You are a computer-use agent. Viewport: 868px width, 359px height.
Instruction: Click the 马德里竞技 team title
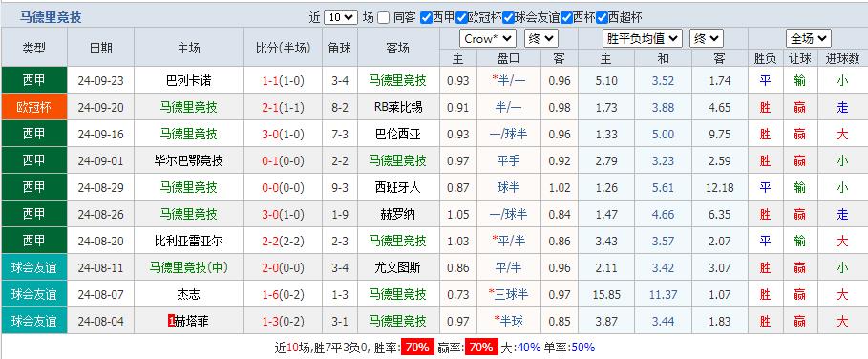[x=51, y=18]
